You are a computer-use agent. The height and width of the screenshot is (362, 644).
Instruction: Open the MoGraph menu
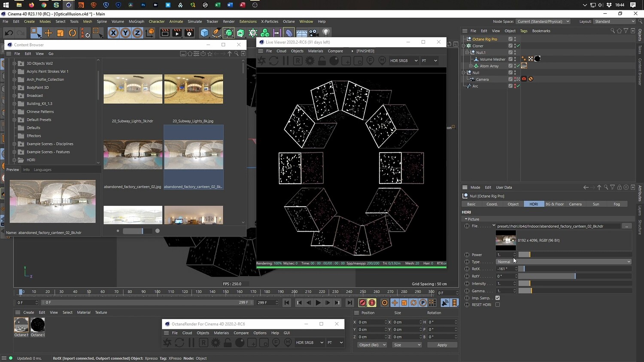pyautogui.click(x=136, y=21)
